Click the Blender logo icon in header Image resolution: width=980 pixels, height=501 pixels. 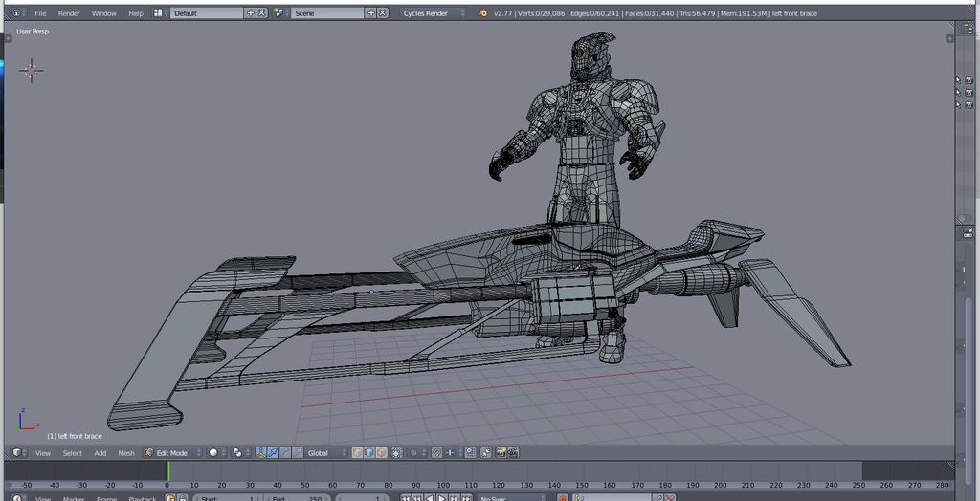[x=483, y=13]
